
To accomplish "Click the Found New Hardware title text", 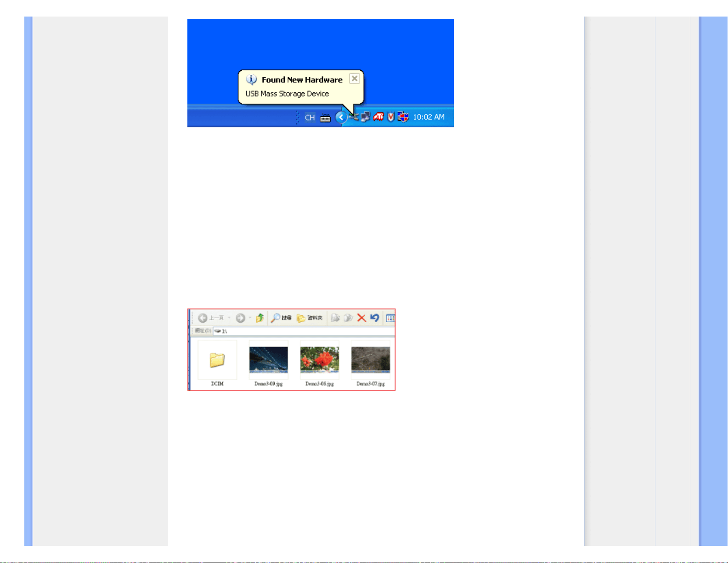I will tap(302, 80).
